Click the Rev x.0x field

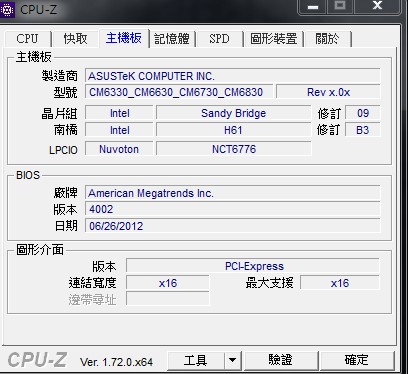click(x=328, y=92)
